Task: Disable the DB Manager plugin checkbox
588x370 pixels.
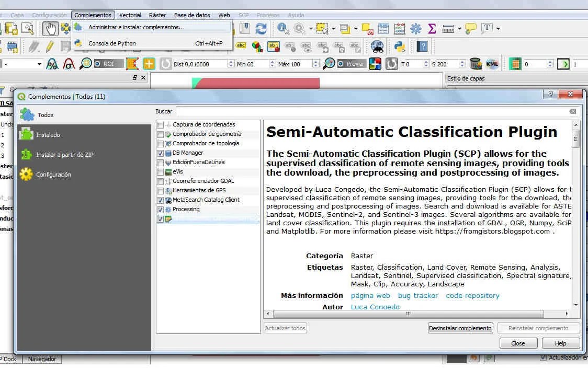Action: pyautogui.click(x=161, y=153)
